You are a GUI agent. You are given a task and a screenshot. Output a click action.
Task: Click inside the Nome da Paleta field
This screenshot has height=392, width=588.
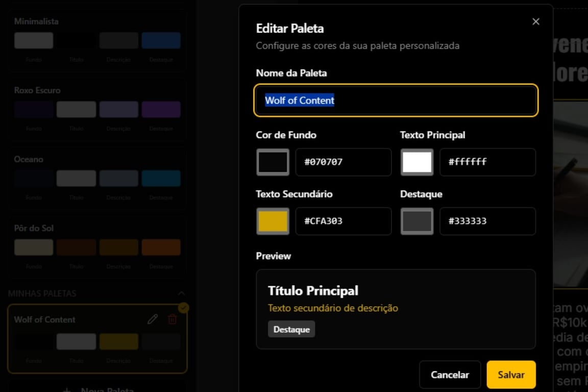pos(396,100)
